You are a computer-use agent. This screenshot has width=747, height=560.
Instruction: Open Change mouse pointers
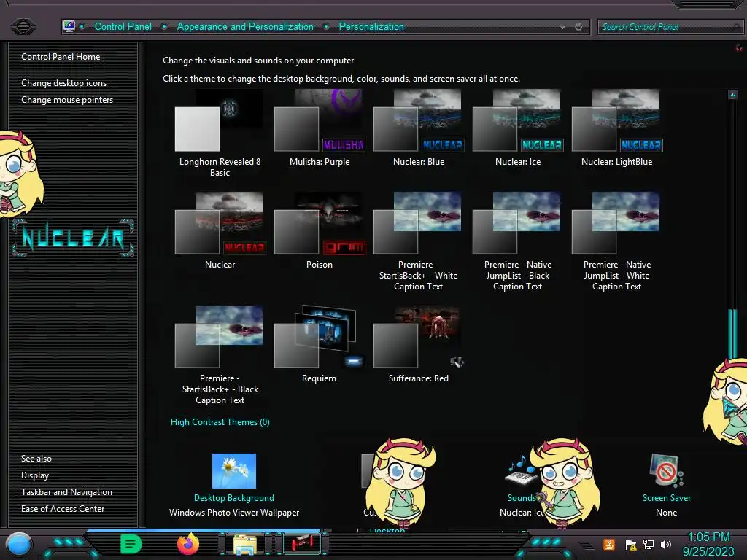click(x=67, y=99)
